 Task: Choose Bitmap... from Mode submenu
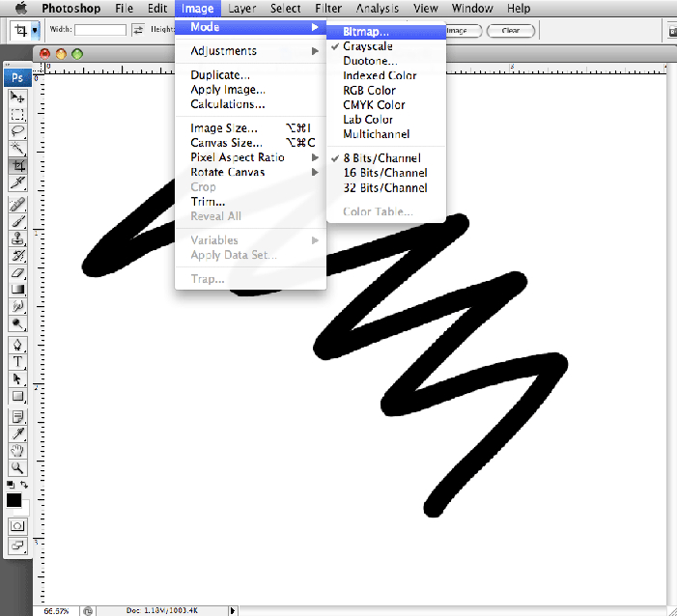366,32
